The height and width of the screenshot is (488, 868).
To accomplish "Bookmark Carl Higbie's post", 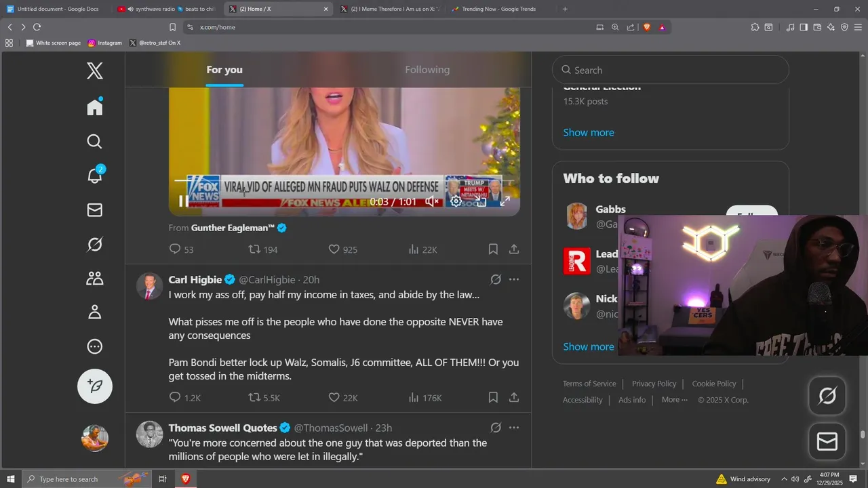I will point(493,398).
